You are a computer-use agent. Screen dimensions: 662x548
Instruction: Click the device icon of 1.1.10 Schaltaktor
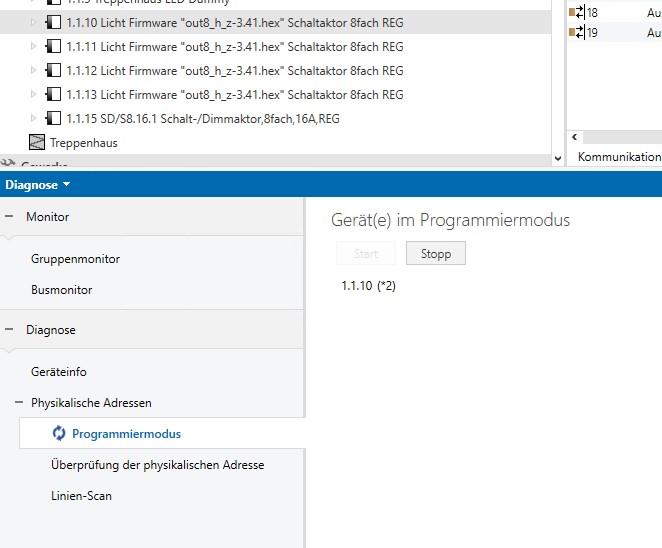click(53, 22)
